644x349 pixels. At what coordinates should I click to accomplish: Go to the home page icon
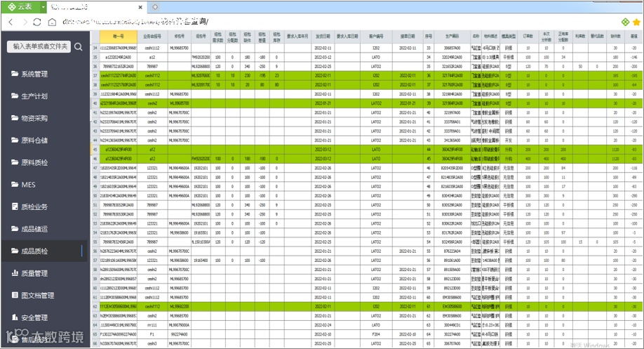pyautogui.click(x=52, y=22)
